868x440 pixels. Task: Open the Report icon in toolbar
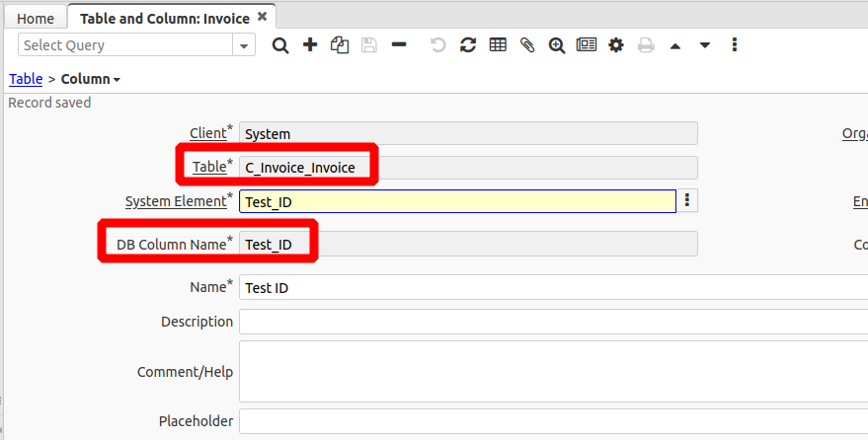coord(587,45)
